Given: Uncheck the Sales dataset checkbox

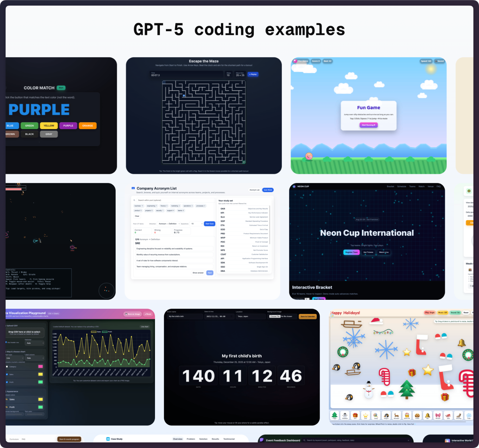Looking at the screenshot, I should 7,374.
